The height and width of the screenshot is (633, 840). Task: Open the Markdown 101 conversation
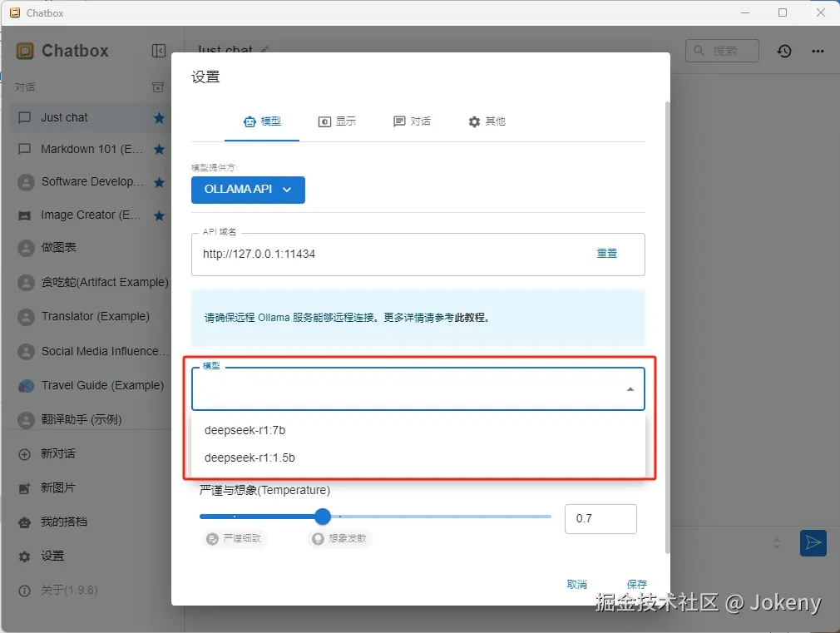pos(91,149)
